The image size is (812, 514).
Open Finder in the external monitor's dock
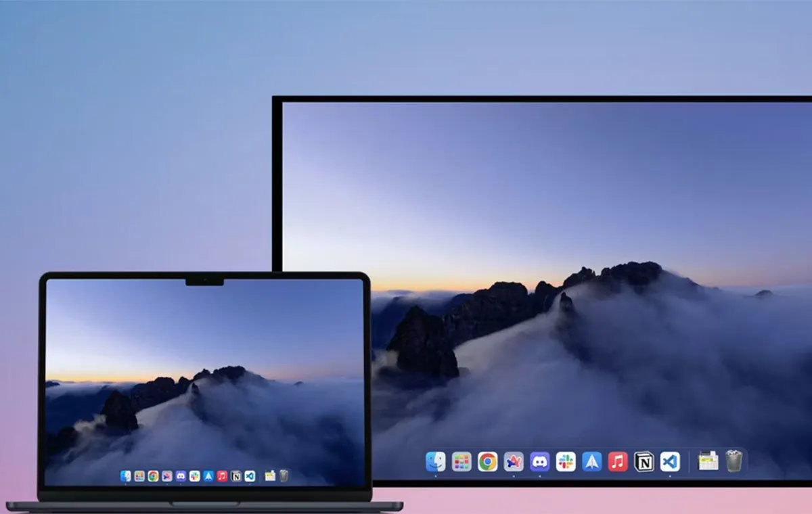[x=435, y=462]
